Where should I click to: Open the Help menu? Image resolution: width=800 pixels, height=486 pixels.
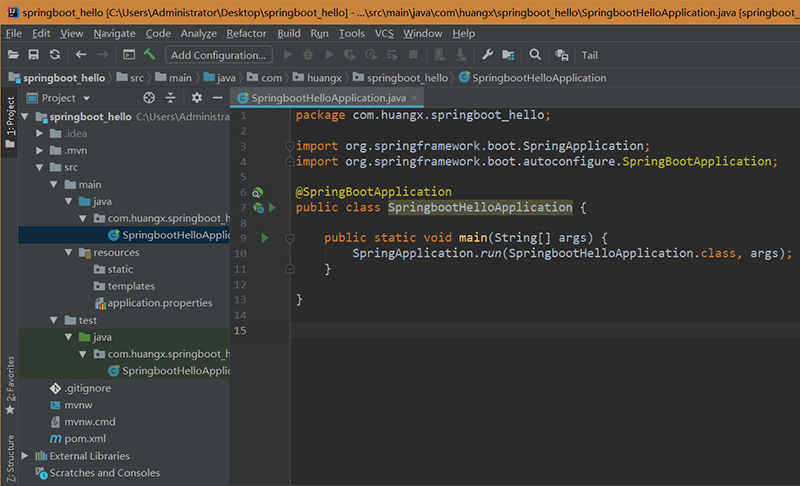click(463, 33)
